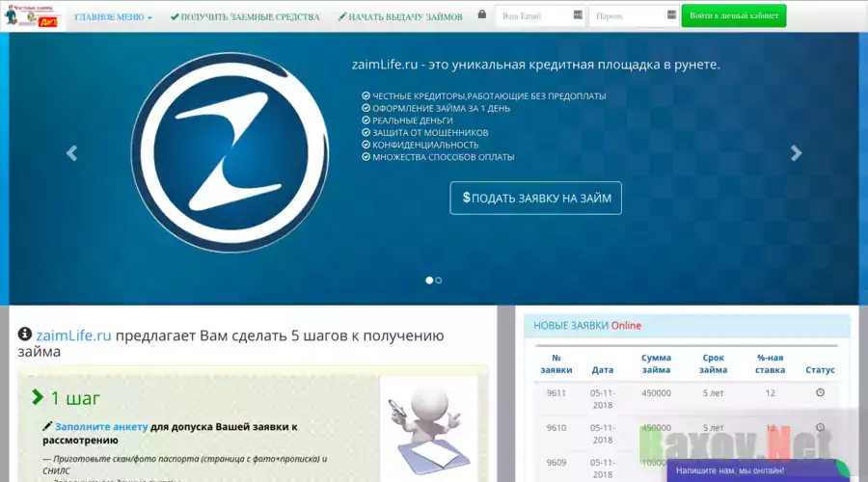The height and width of the screenshot is (482, 868).
Task: Click the site logo in the header
Action: pos(31,15)
